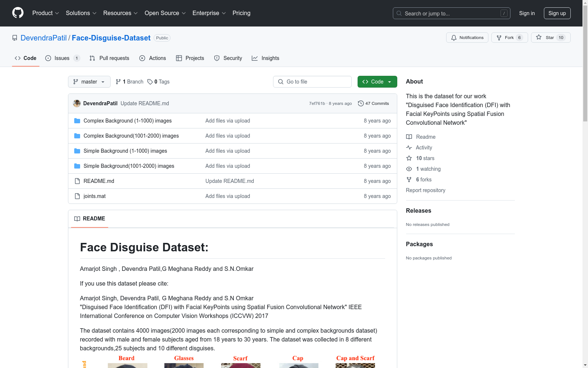Click the Activity pulse icon
This screenshot has width=588, height=368.
coord(409,148)
